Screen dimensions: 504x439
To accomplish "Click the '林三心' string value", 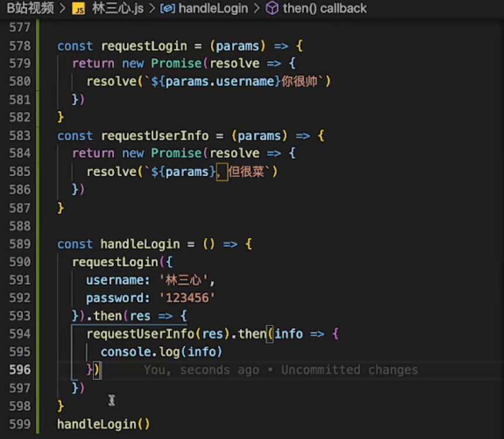I will pos(183,280).
